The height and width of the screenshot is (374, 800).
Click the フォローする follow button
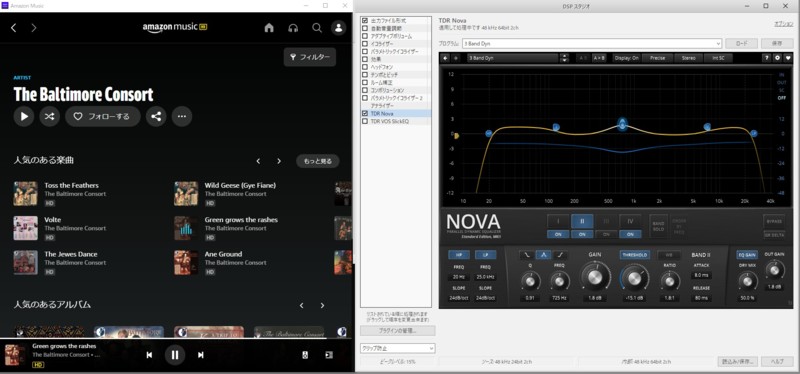click(103, 116)
